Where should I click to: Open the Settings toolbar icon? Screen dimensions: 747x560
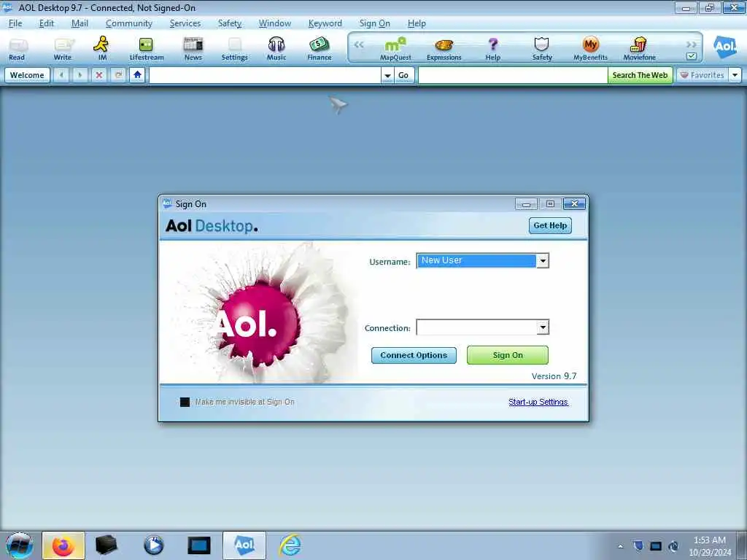pos(234,49)
